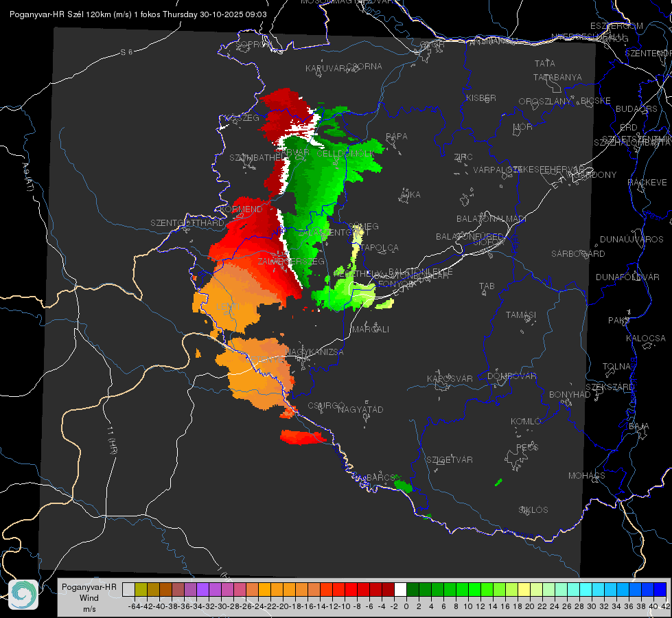Viewport: 672px width, 618px height.
Task: Click the SIKLÓS city label
Action: tap(533, 510)
